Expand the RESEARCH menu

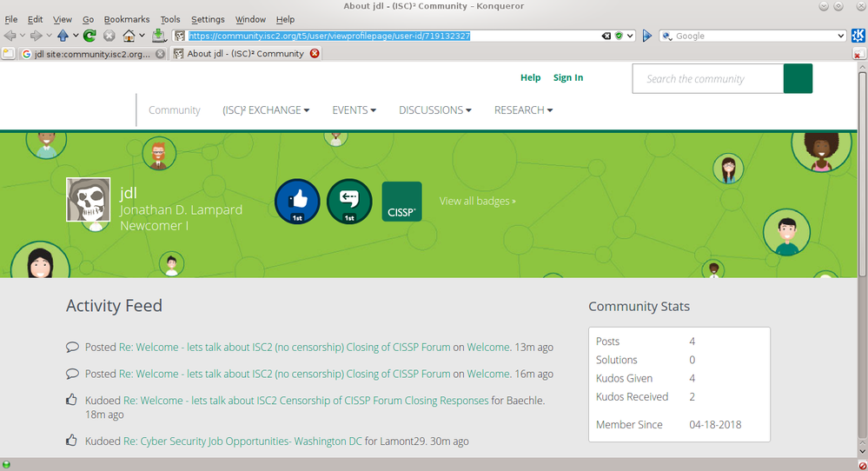tap(524, 110)
